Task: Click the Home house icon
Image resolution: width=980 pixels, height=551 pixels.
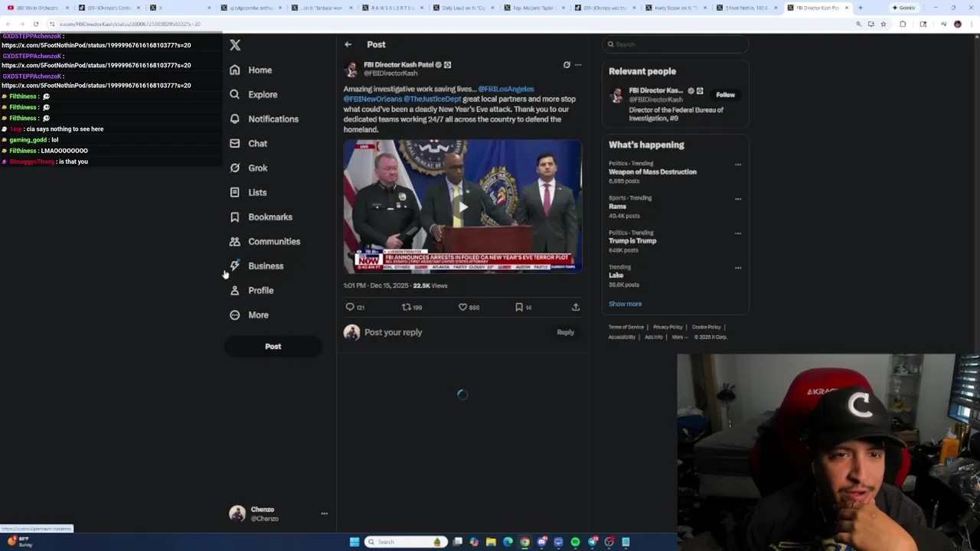Action: (234, 70)
